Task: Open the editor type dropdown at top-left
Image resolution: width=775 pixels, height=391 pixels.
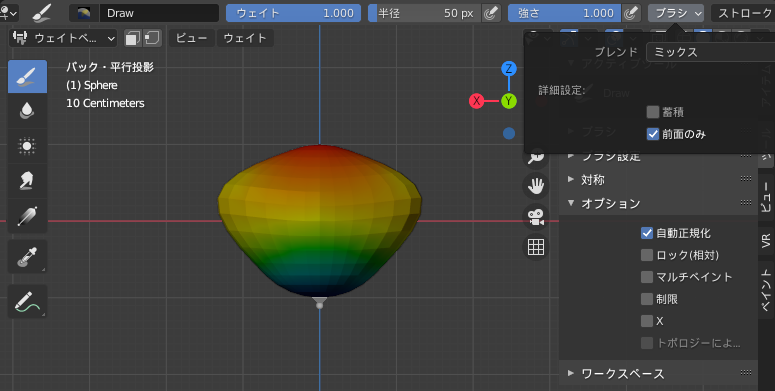Action: pyautogui.click(x=9, y=13)
